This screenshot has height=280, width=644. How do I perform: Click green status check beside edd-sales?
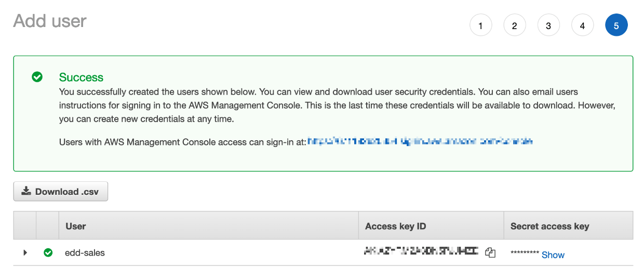coord(48,253)
